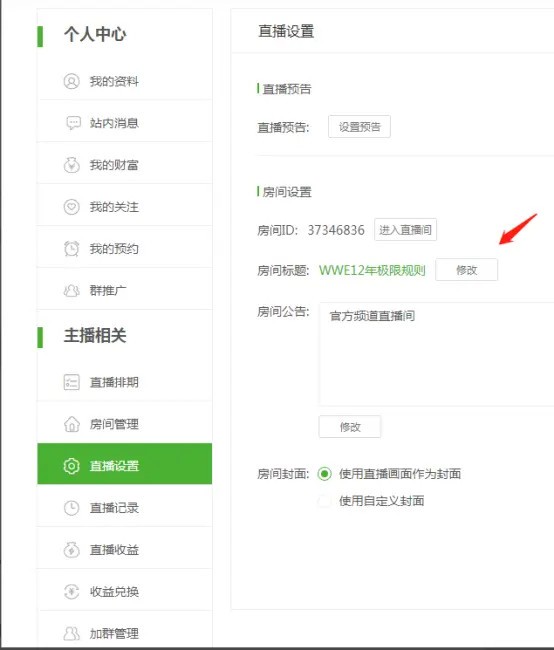The image size is (554, 650).
Task: Select the 房间管理 house icon
Action: tap(71, 424)
